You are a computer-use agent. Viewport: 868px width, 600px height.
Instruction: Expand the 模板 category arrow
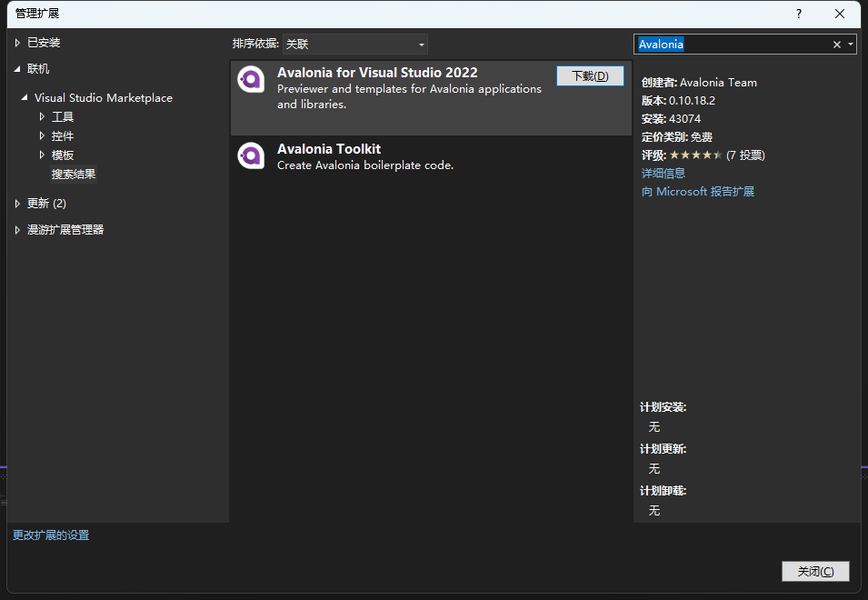[x=42, y=155]
